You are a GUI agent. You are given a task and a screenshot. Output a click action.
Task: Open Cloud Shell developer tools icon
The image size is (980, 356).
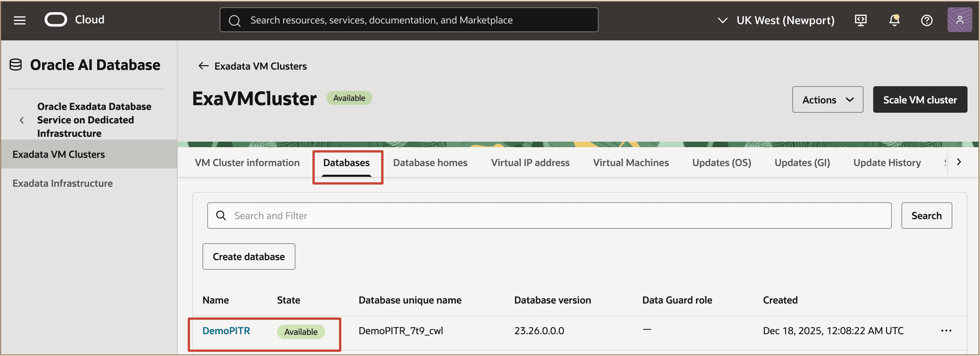coord(861,20)
